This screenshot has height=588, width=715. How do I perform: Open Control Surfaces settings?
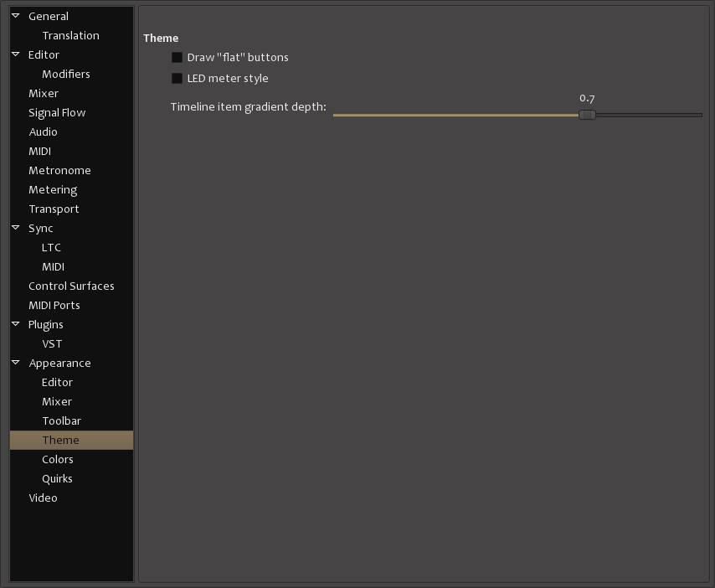click(x=71, y=286)
